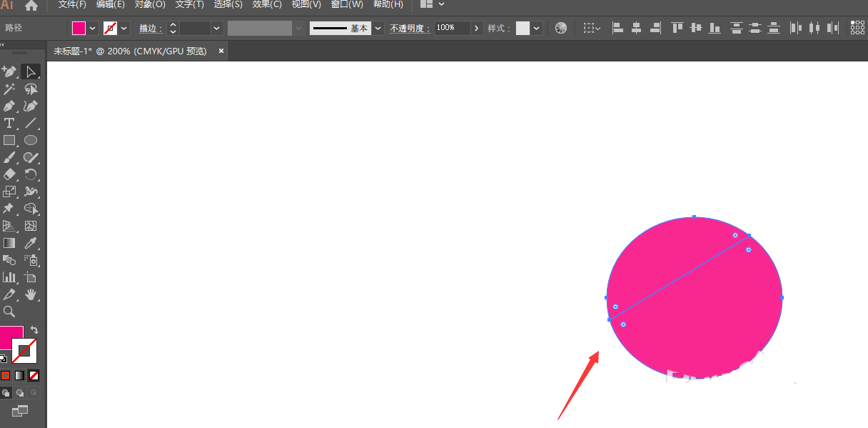Click the magenta fill swatch in toolbox
The width and height of the screenshot is (868, 428).
(x=11, y=337)
